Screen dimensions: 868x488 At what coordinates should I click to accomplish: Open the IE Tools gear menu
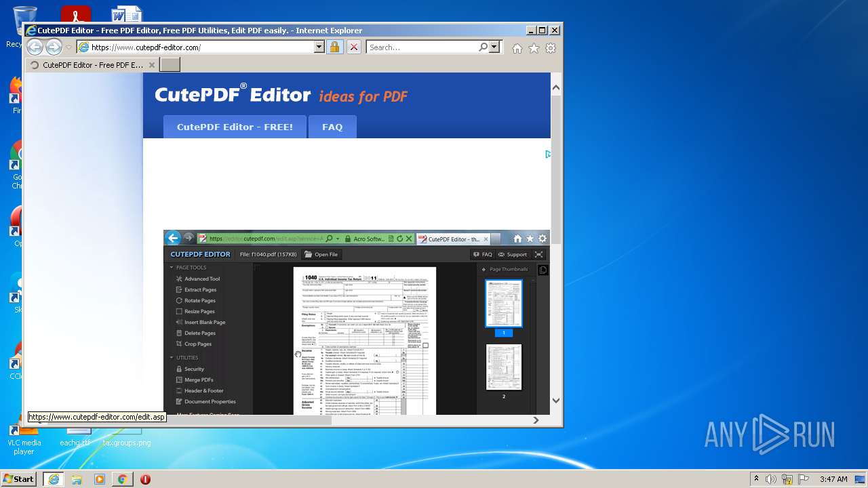click(x=551, y=48)
